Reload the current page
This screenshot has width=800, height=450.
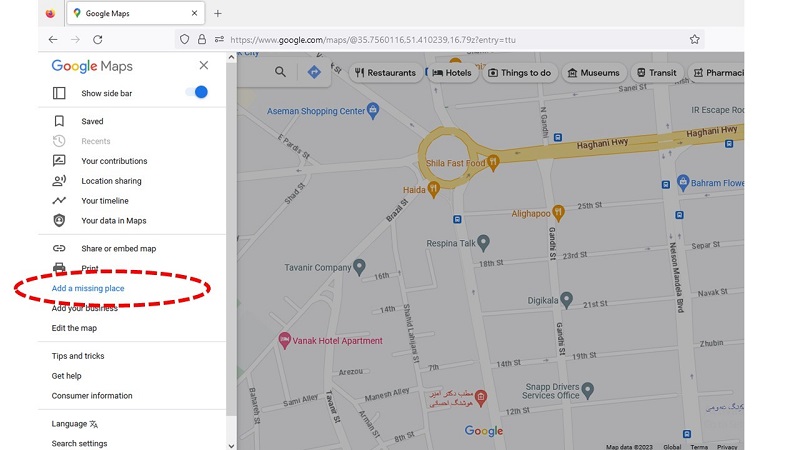97,39
